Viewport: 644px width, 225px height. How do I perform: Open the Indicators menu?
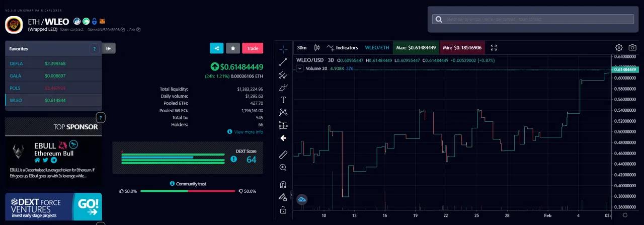(x=342, y=48)
